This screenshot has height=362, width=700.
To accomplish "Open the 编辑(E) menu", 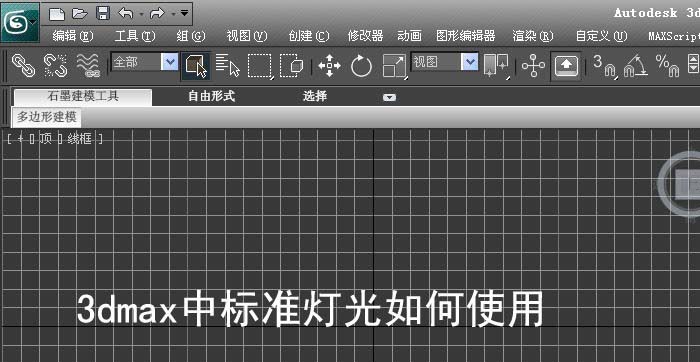I will 73,36.
